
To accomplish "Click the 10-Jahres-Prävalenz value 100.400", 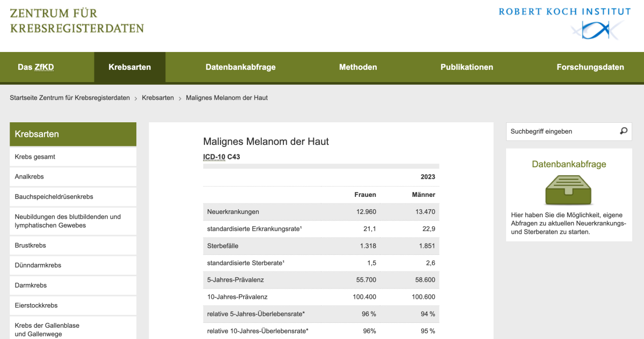I will [x=364, y=297].
